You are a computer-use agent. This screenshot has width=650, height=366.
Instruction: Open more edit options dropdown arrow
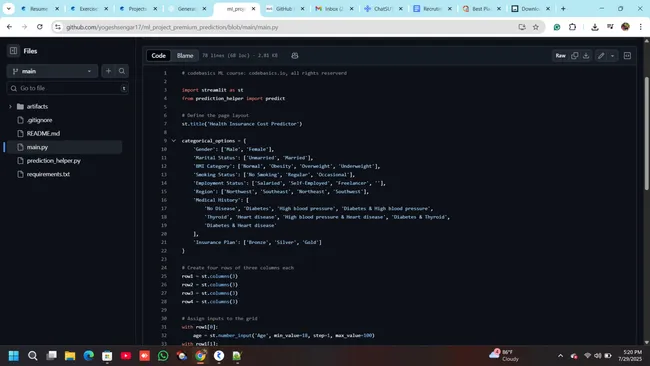[x=612, y=56]
